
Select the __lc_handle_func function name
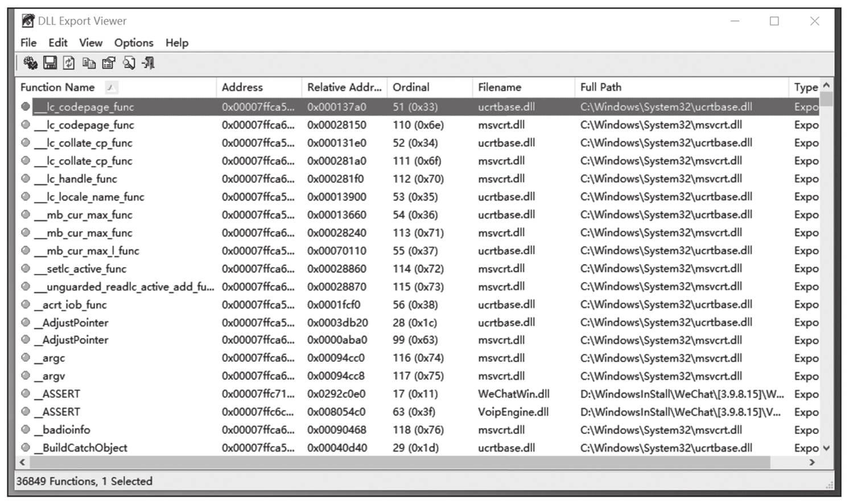click(76, 179)
